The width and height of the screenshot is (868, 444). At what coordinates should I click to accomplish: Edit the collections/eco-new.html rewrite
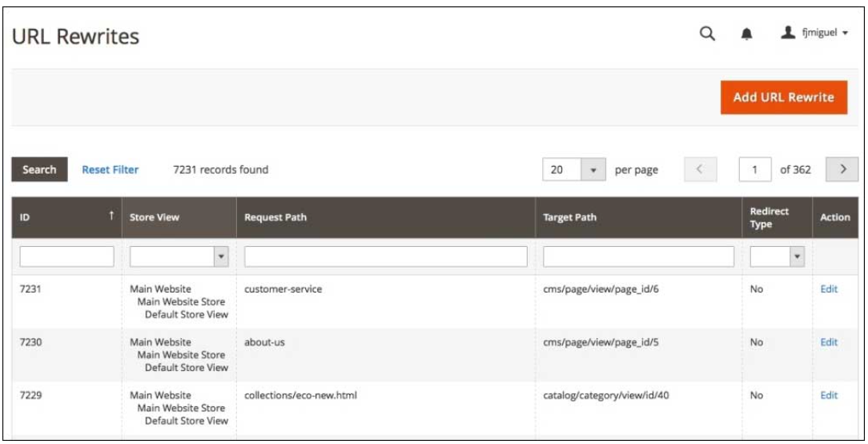click(x=829, y=395)
